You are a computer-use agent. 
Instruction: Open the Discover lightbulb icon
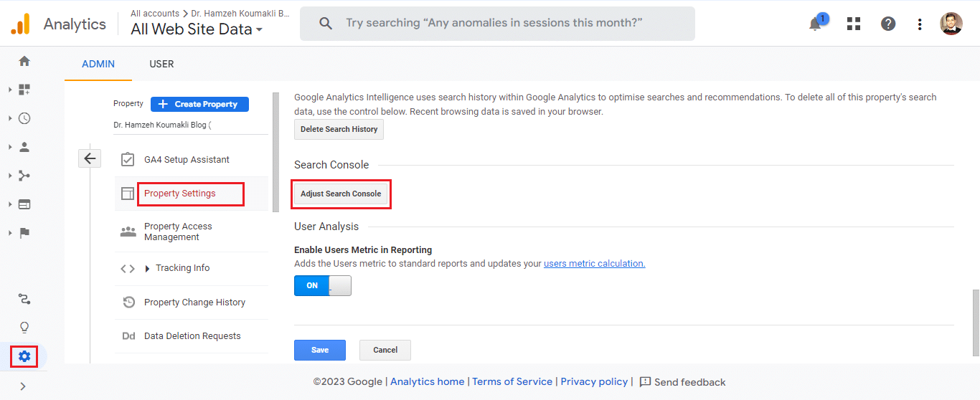[x=24, y=328]
